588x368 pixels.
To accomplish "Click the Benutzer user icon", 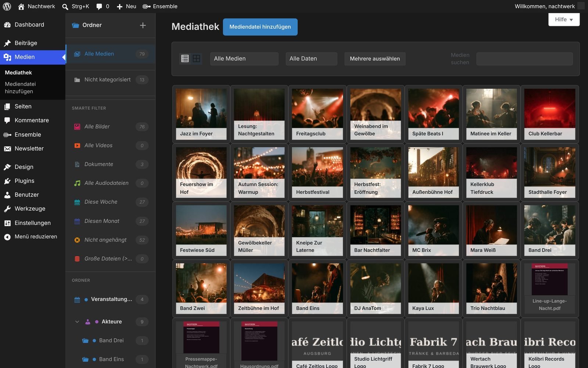I will [x=7, y=195].
